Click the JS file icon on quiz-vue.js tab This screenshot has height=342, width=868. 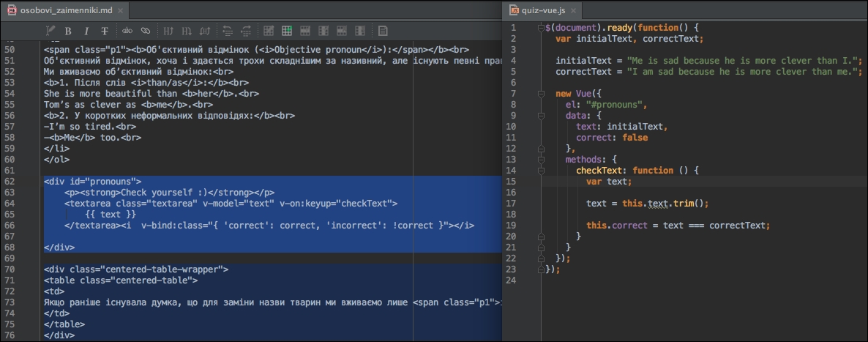[514, 10]
